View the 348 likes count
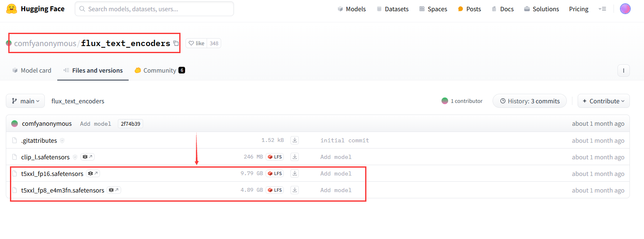Viewport: 644px width, 239px height. coord(214,43)
